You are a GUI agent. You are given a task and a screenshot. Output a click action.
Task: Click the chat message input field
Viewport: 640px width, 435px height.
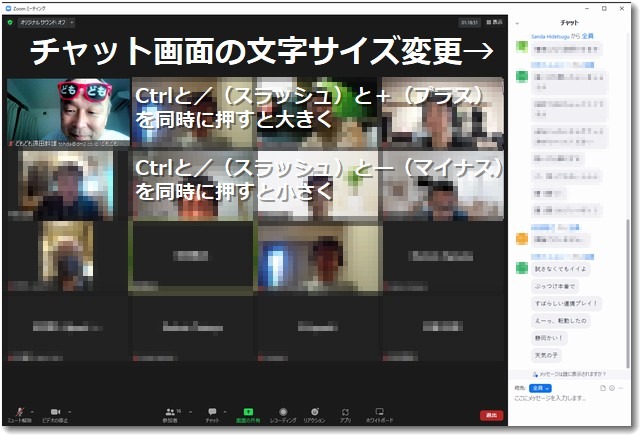pos(569,398)
